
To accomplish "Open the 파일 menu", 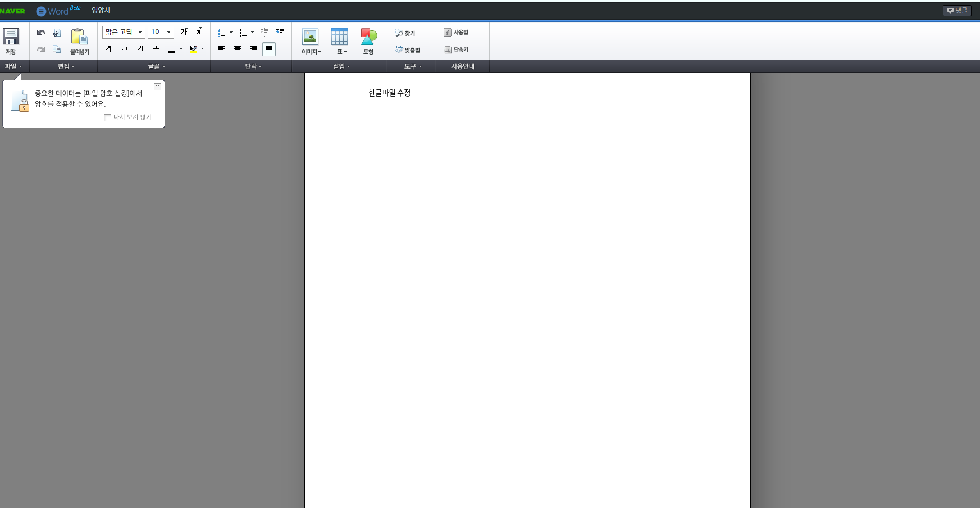I will (13, 66).
